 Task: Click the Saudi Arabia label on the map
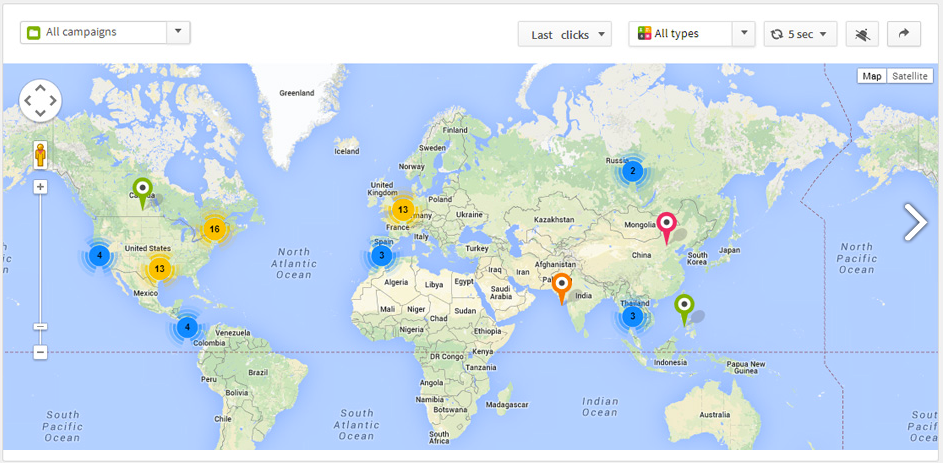(x=503, y=293)
